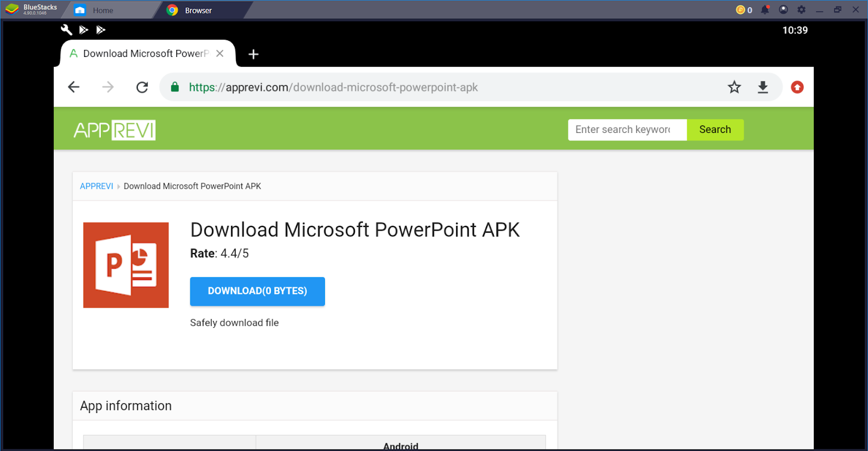Go back to the previous page
Image resolution: width=868 pixels, height=451 pixels.
pos(74,87)
